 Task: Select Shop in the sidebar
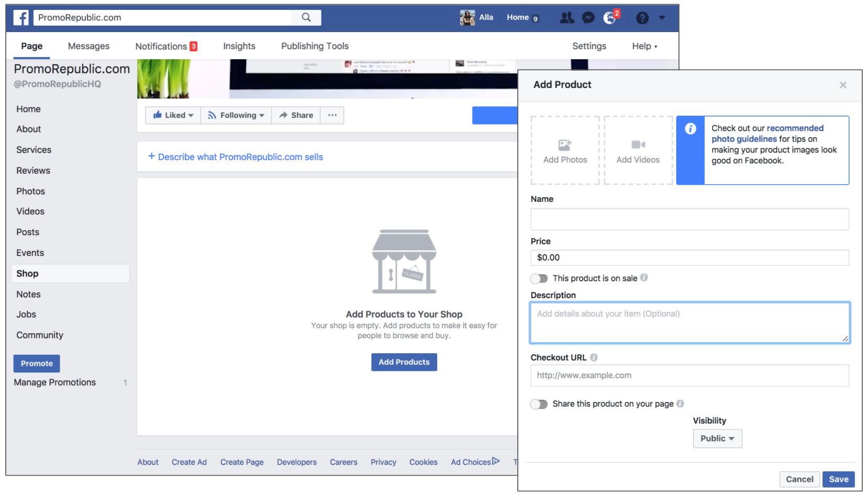click(x=70, y=274)
